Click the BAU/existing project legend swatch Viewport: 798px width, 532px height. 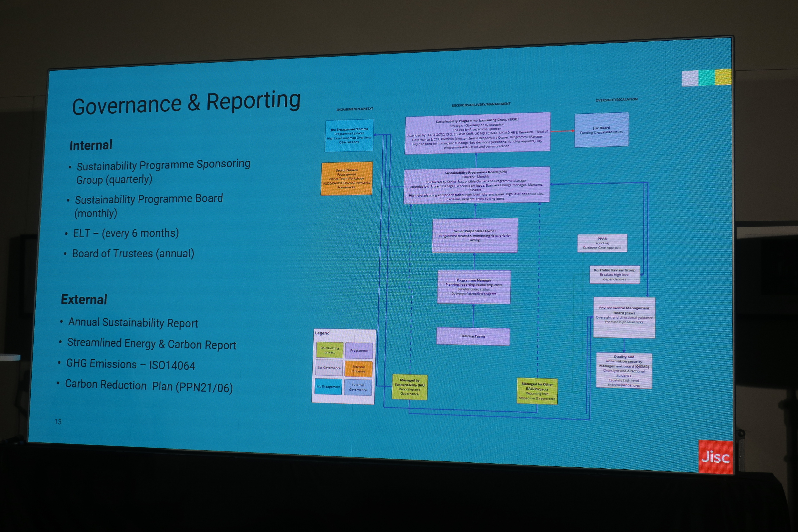pos(329,350)
